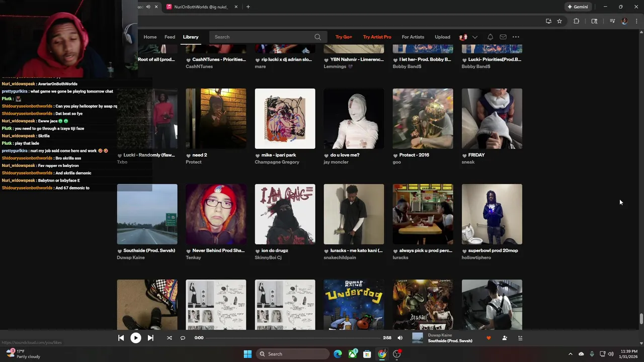Open the Windows Start menu
Screen dimensions: 644x362
tap(248, 354)
